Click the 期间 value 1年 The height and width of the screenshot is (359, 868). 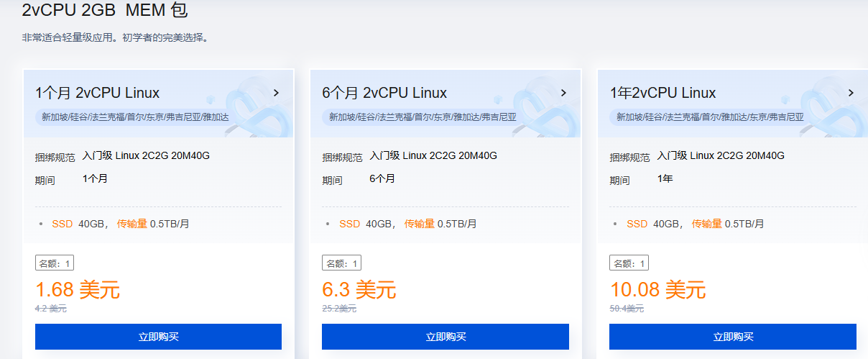pos(665,178)
